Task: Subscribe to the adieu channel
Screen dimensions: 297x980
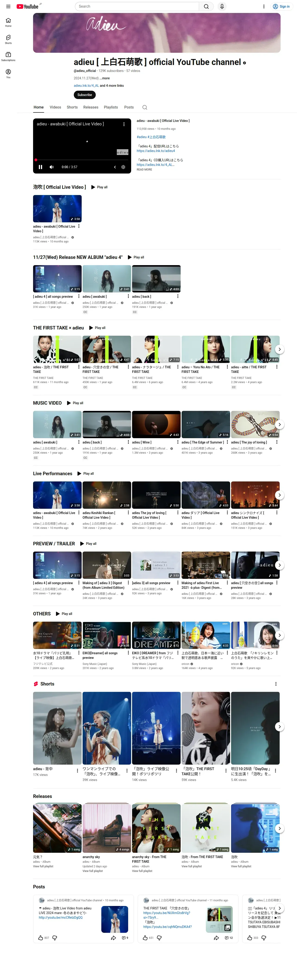Action: coord(85,95)
